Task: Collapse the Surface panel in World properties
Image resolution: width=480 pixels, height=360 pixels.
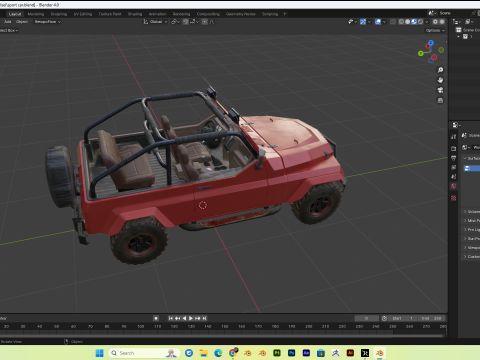Action: (x=465, y=158)
